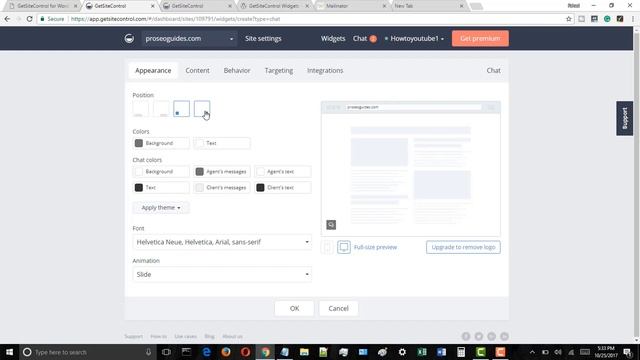Click the GetSiteControl logo icon

click(x=129, y=38)
